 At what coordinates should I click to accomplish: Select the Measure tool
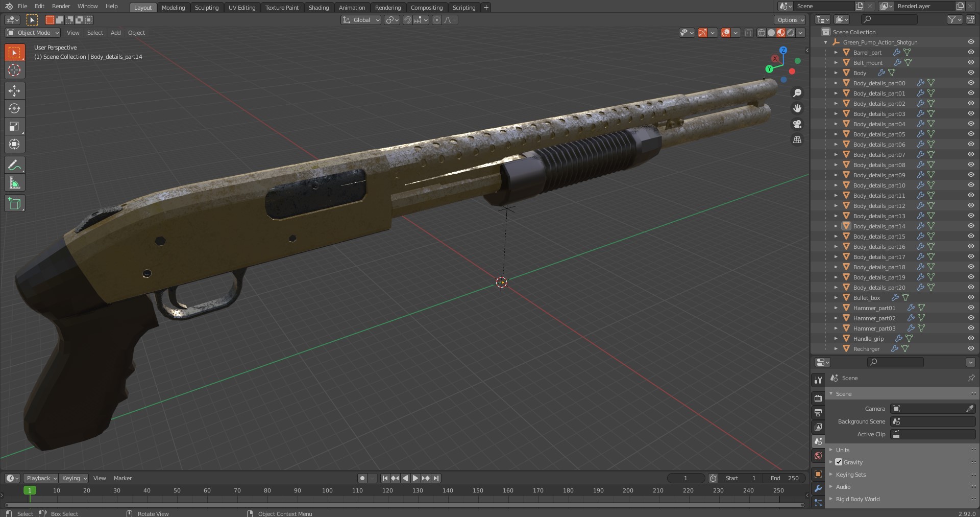point(14,183)
